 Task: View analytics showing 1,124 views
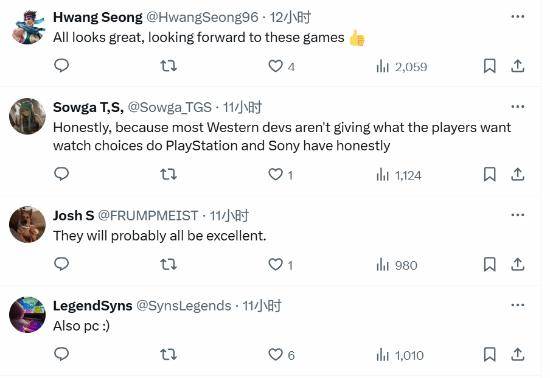[398, 175]
